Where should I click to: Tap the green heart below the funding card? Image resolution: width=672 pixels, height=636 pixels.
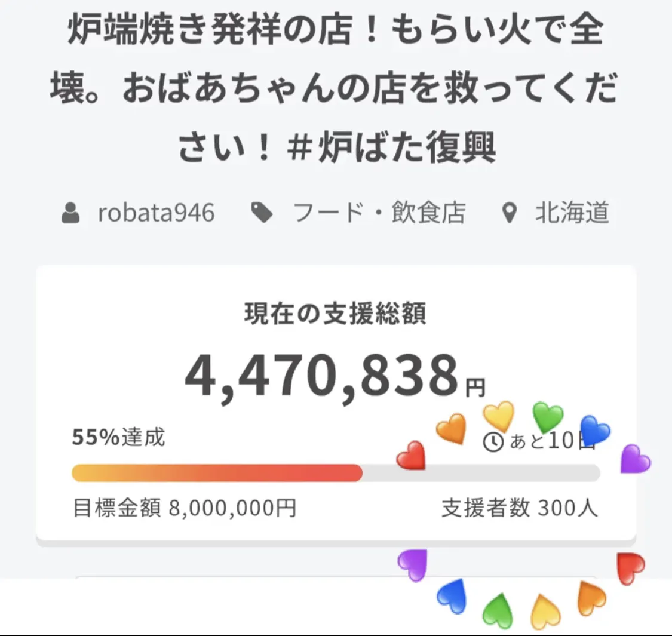(498, 610)
